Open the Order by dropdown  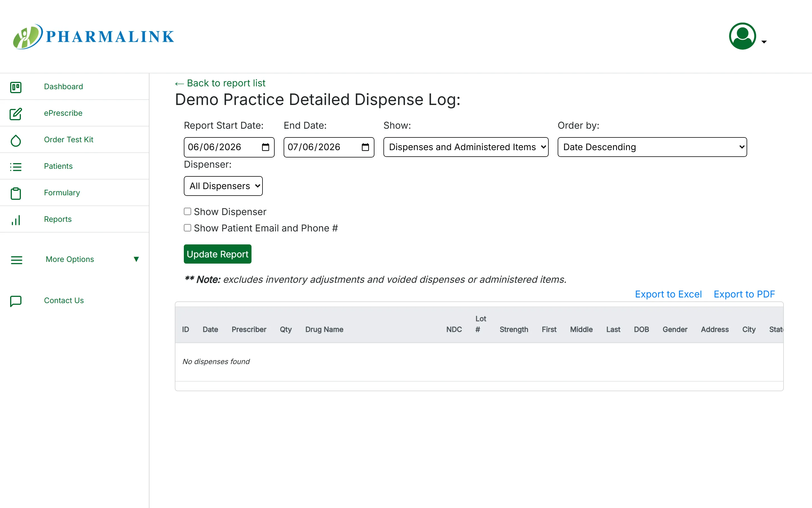pyautogui.click(x=652, y=147)
